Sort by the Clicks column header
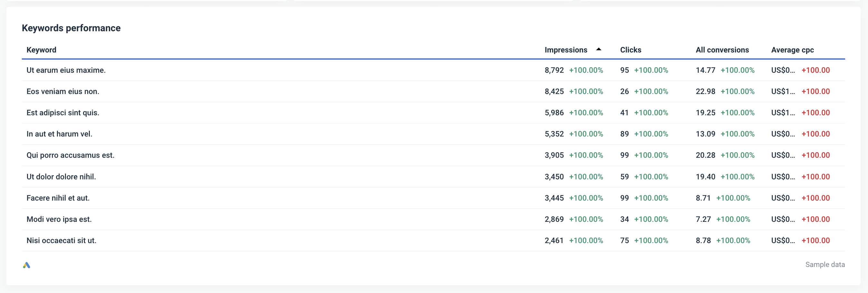This screenshot has width=868, height=293. [x=630, y=50]
